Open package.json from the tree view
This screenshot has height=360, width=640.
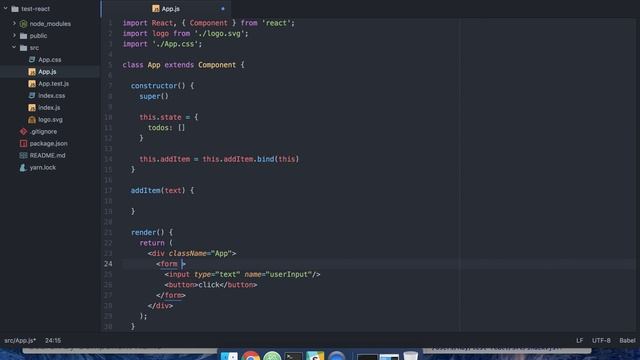tap(49, 143)
